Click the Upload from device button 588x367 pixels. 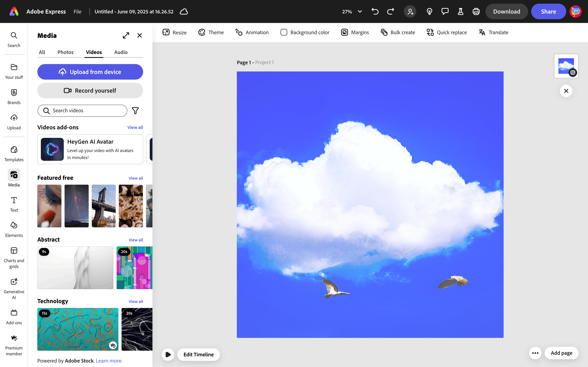point(90,72)
